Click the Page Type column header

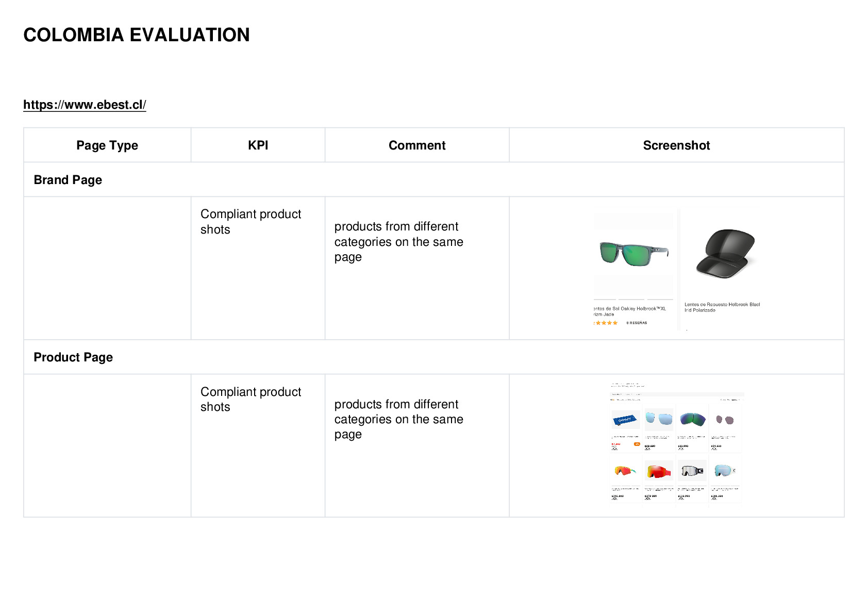tap(107, 145)
